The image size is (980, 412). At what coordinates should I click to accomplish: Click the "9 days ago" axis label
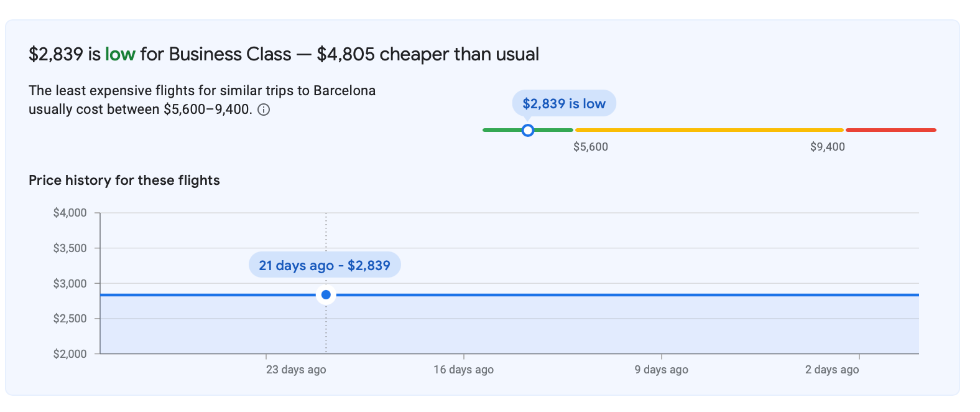[x=661, y=370]
